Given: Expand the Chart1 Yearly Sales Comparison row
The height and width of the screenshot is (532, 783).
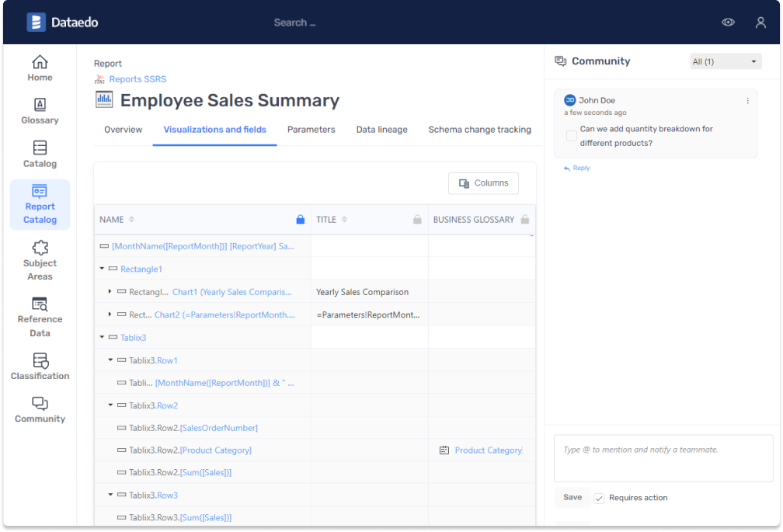Looking at the screenshot, I should 110,292.
